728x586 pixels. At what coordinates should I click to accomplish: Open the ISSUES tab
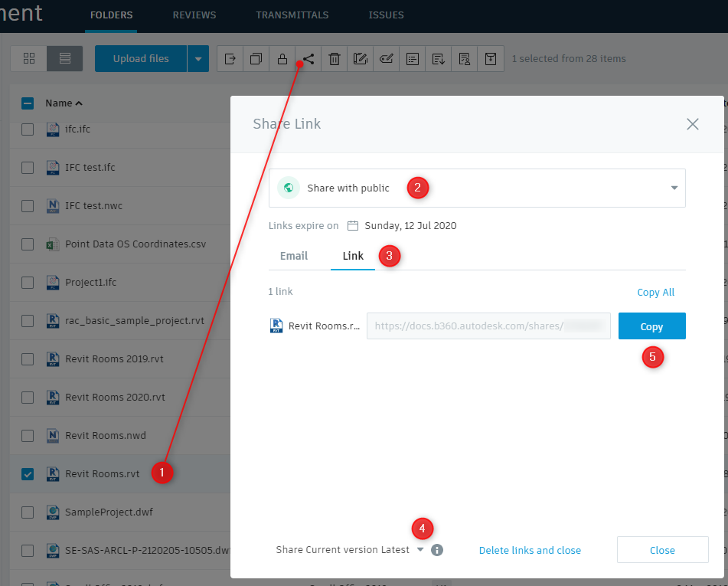[x=386, y=15]
